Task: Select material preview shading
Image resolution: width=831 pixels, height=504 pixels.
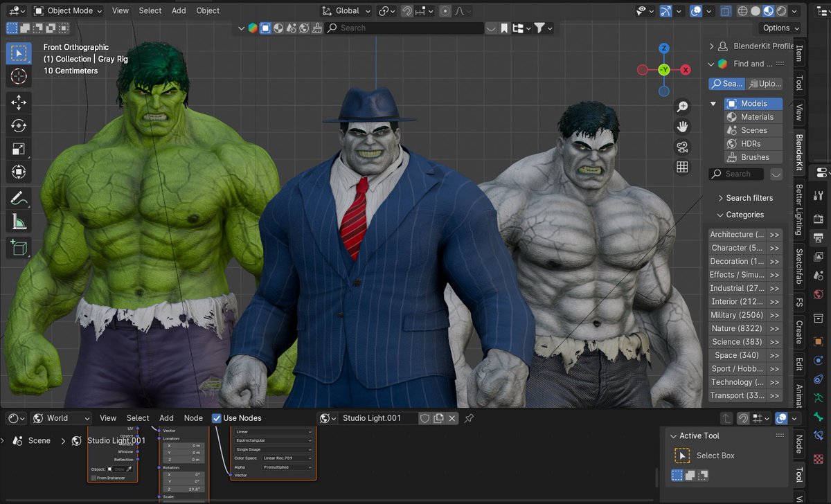Action: coord(769,11)
